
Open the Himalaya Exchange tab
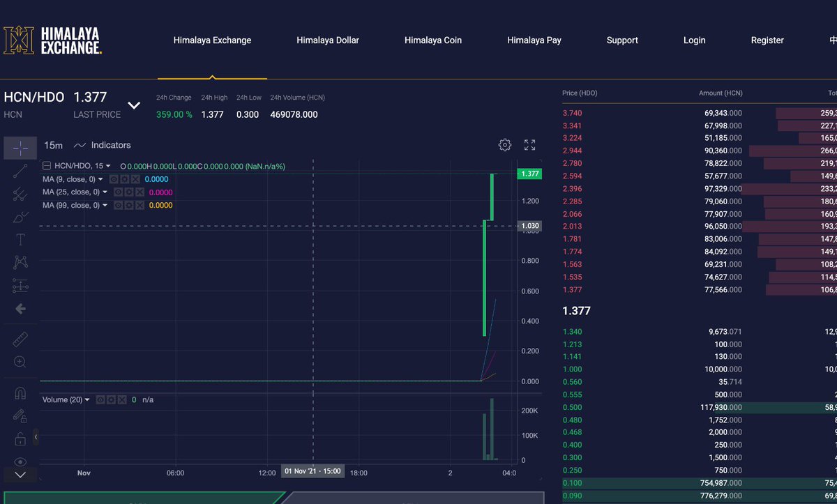click(x=212, y=40)
